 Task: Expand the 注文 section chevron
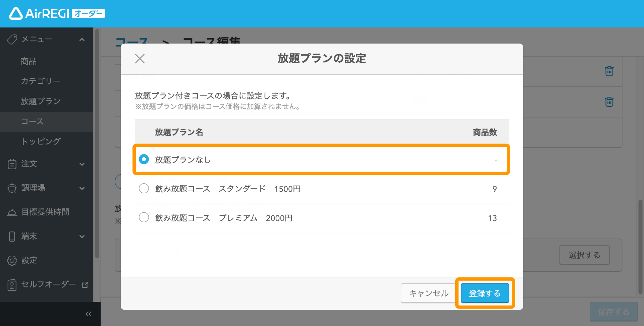click(82, 164)
